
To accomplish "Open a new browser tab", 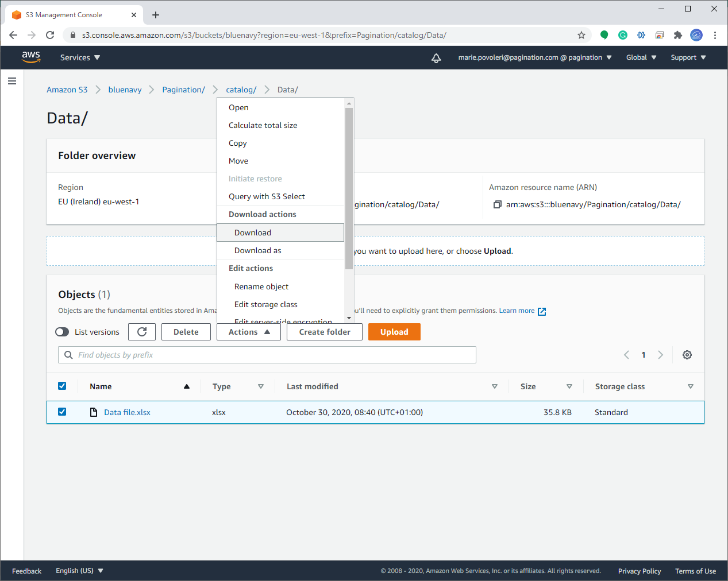I will click(156, 15).
